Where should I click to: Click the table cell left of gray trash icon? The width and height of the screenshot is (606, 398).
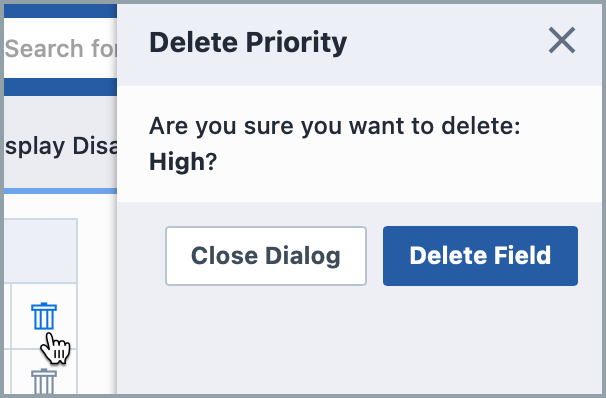[x=7, y=372]
